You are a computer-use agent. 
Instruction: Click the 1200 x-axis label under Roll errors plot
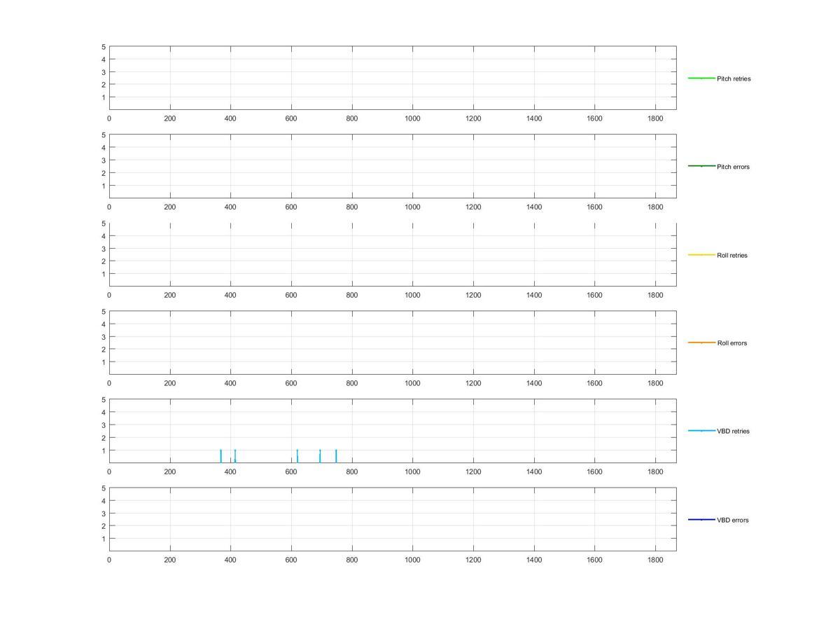pos(473,384)
